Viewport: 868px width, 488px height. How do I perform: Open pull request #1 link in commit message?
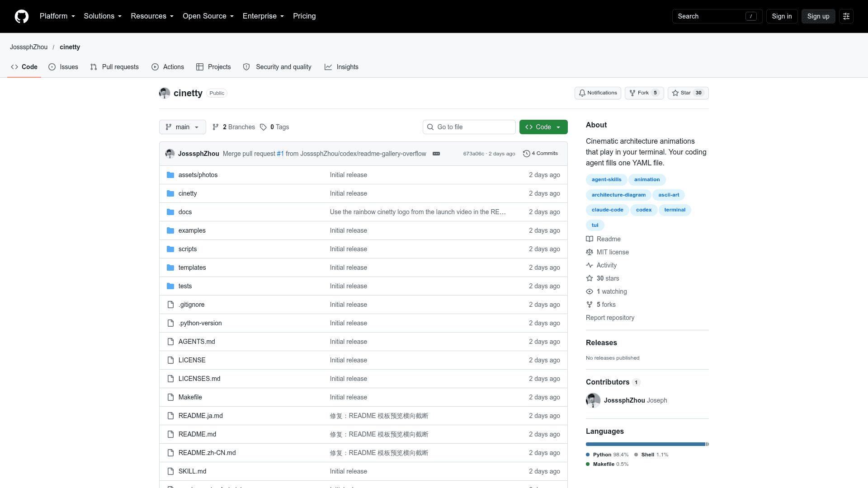(280, 154)
